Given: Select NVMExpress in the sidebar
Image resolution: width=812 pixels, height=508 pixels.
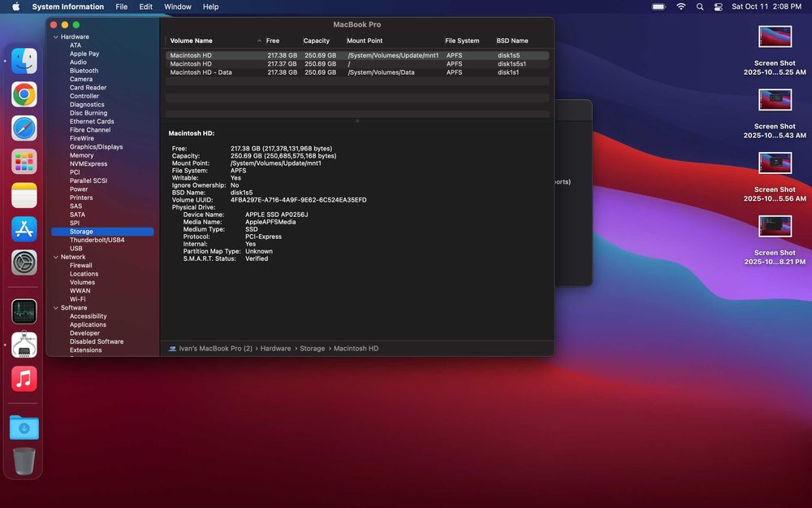Looking at the screenshot, I should (89, 164).
